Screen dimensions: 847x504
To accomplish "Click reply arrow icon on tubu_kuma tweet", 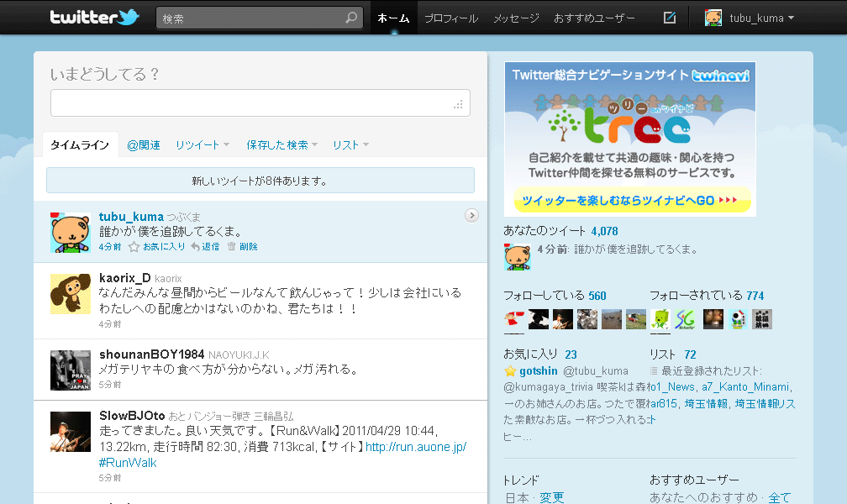I will click(x=196, y=247).
